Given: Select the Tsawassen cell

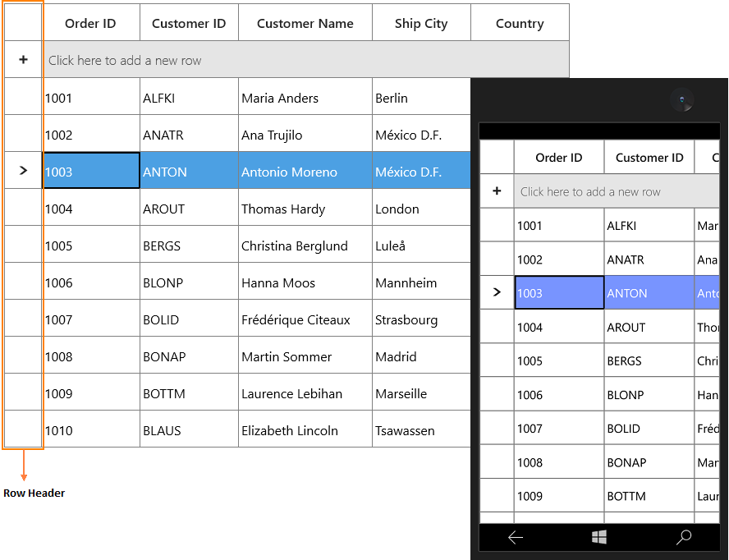Looking at the screenshot, I should pyautogui.click(x=422, y=429).
